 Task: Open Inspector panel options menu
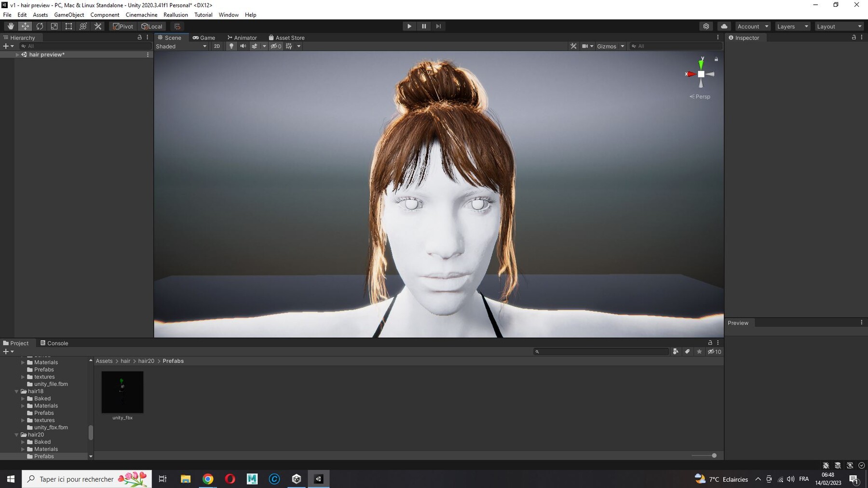click(862, 37)
